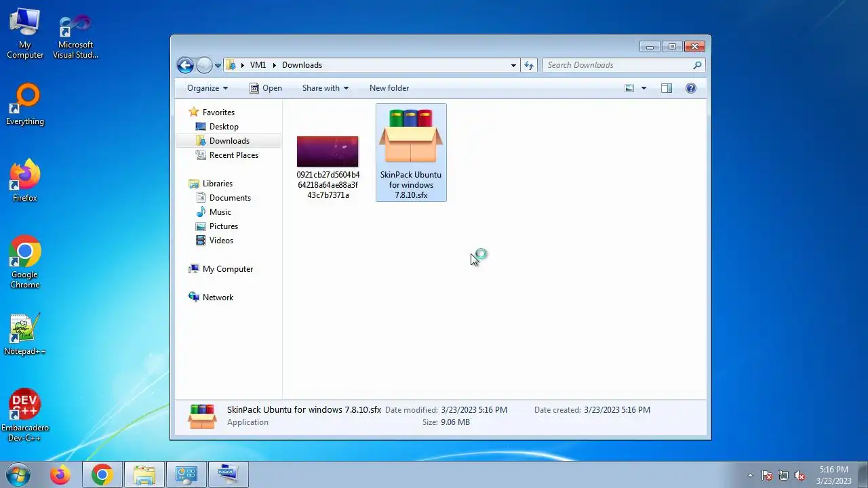This screenshot has height=488, width=868.
Task: Click SkinPack Ubuntu for windows 7.8.10.sfx label
Action: click(411, 185)
